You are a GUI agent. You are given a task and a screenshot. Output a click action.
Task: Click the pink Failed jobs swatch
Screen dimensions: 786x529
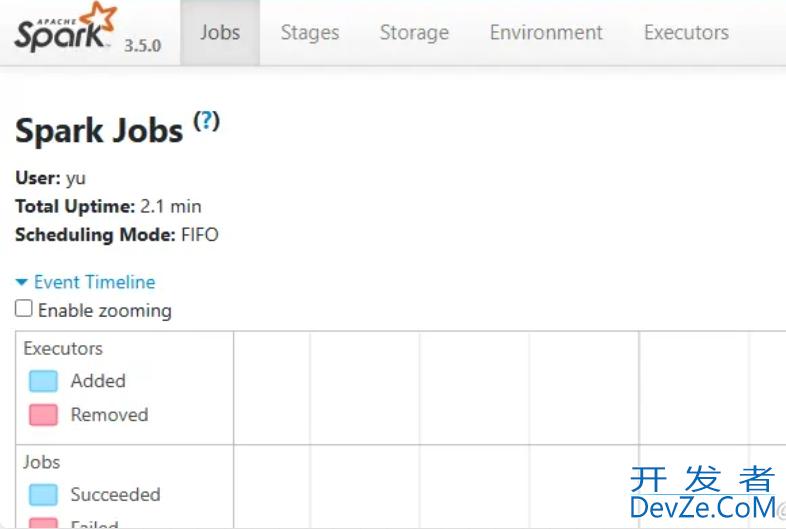pyautogui.click(x=43, y=523)
